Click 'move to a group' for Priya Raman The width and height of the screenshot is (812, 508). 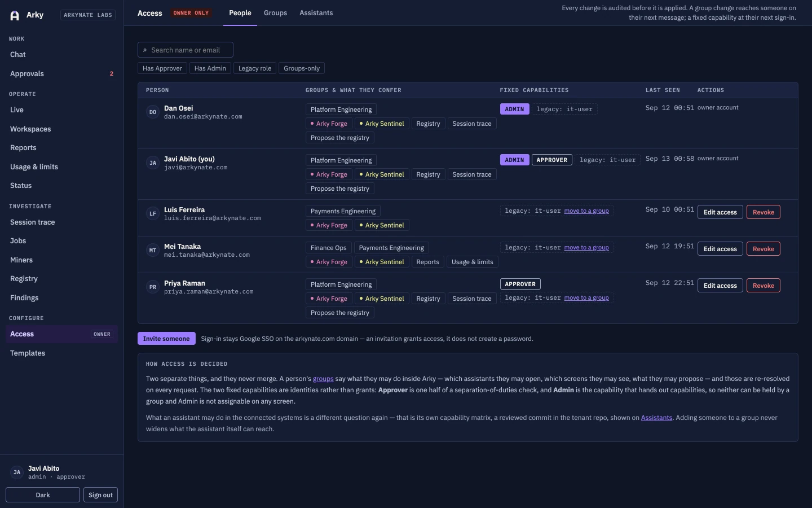(586, 297)
